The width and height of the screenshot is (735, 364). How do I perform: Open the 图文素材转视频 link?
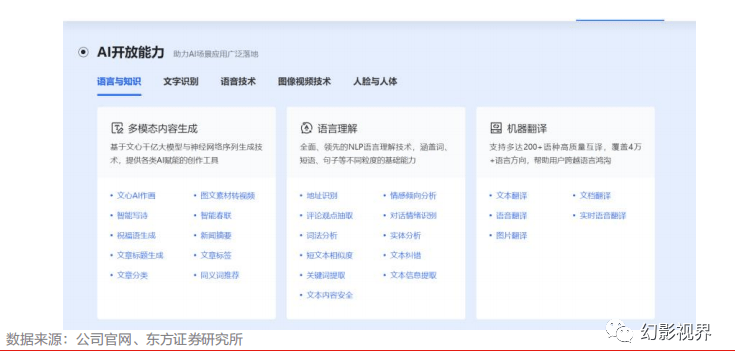(228, 196)
